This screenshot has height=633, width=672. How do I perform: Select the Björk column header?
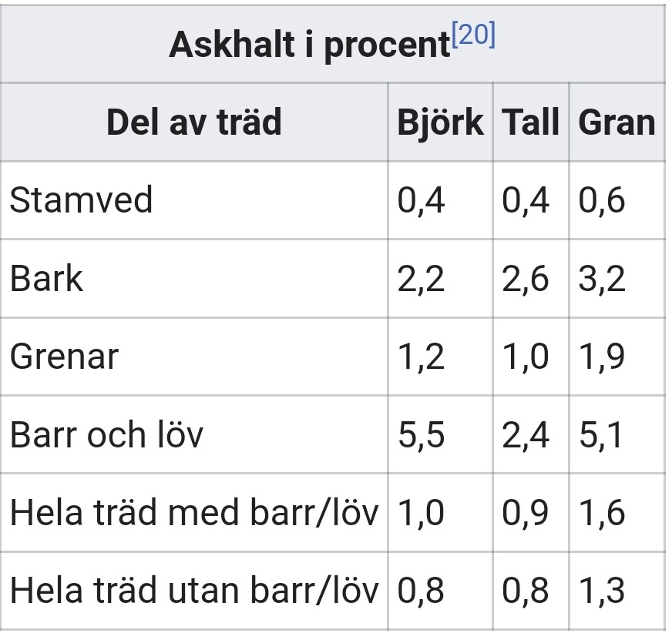440,123
